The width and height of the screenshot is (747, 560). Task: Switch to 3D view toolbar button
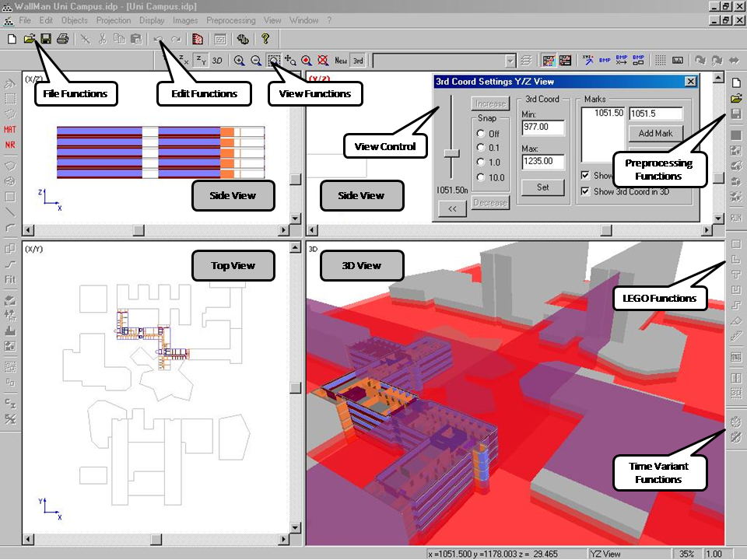pos(217,60)
